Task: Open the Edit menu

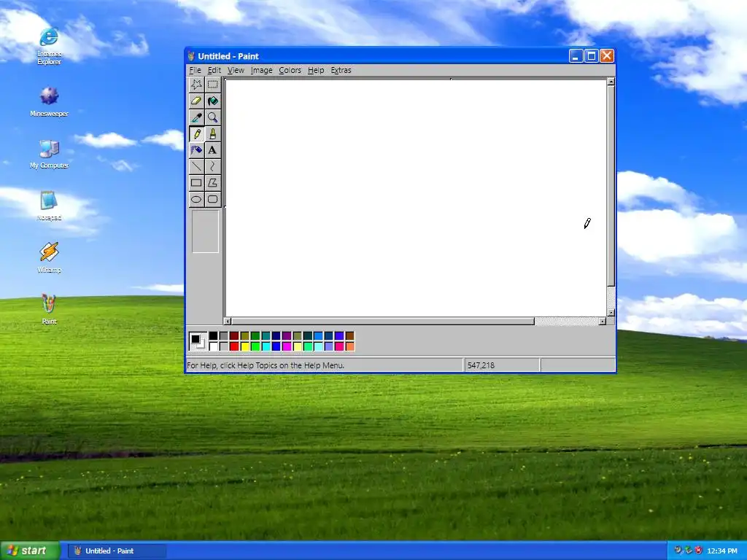Action: (214, 70)
